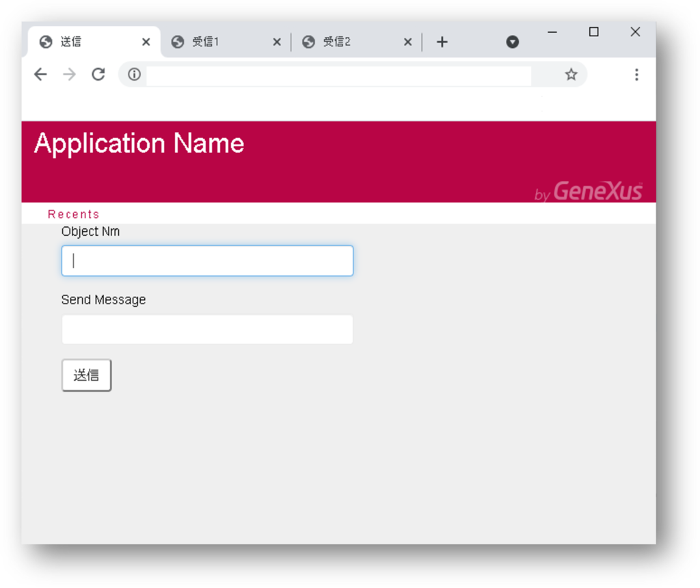This screenshot has height=588, width=700.
Task: Close the 送信 tab
Action: pos(146,42)
